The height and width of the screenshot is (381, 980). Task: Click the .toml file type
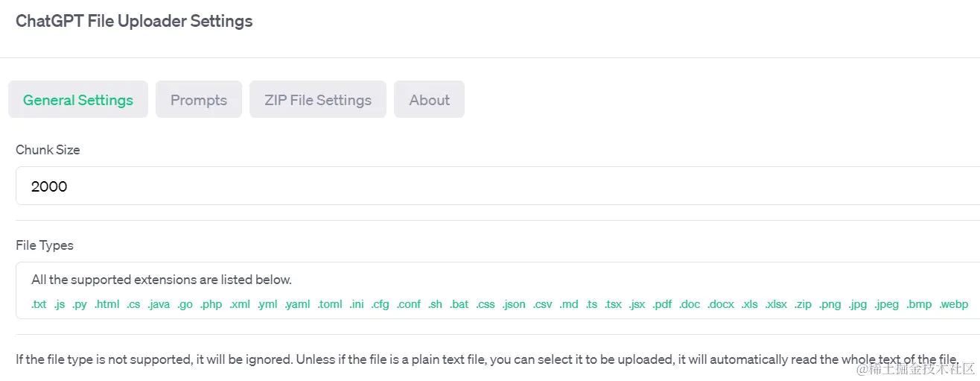[329, 304]
